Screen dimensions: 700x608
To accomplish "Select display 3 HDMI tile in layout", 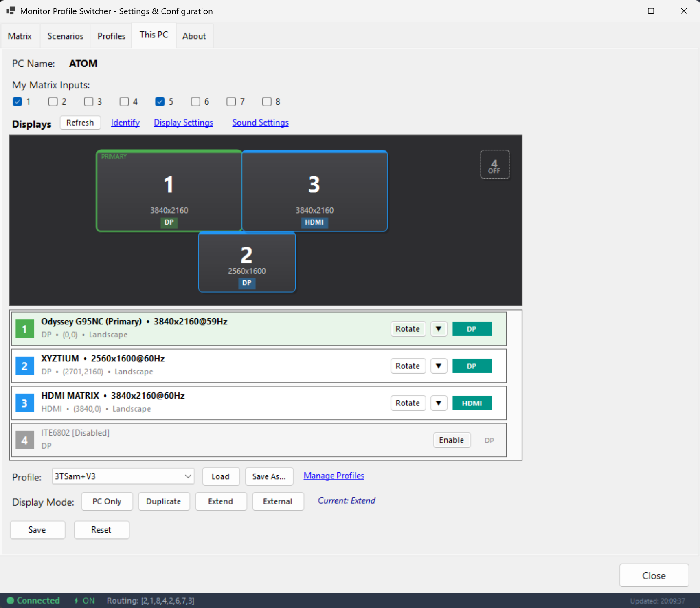I will [x=314, y=191].
